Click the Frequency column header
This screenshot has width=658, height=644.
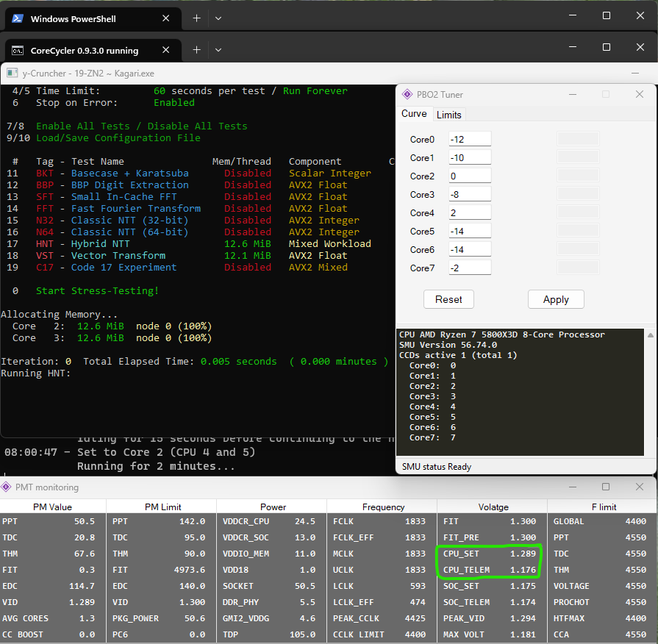383,507
